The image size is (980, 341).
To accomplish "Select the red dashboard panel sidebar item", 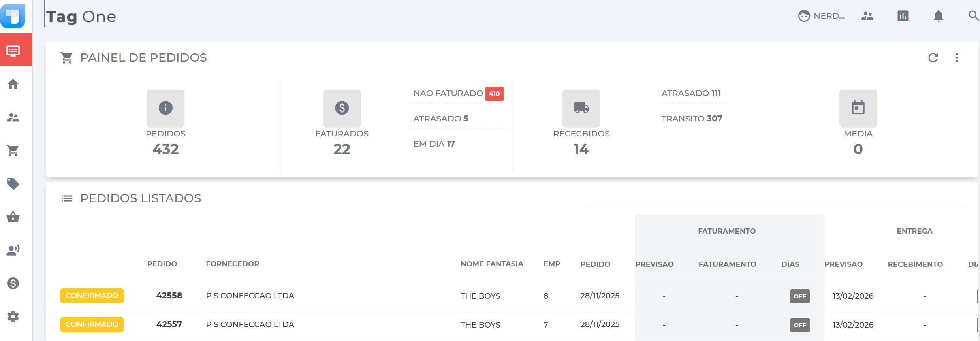I will pyautogui.click(x=13, y=51).
